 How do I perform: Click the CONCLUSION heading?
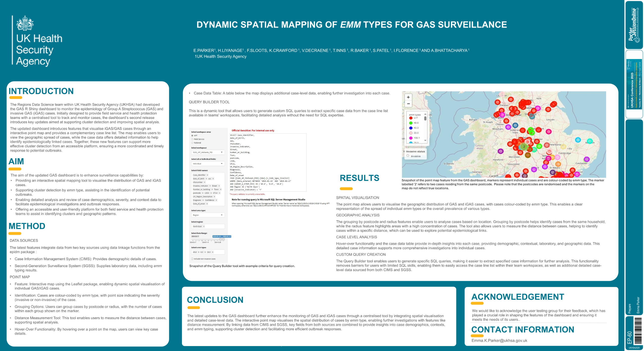click(215, 300)
